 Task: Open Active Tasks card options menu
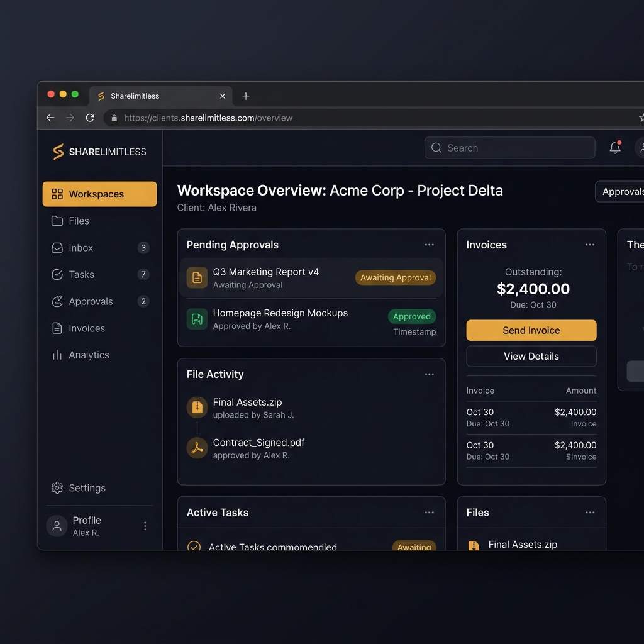click(x=429, y=513)
